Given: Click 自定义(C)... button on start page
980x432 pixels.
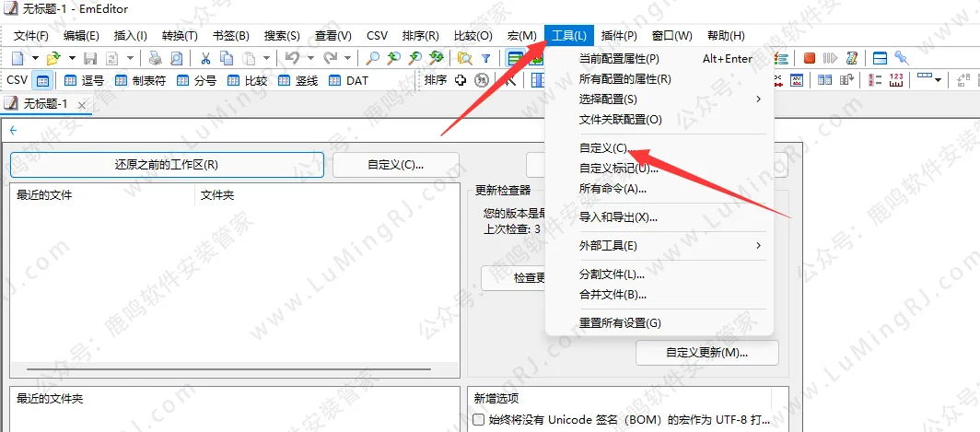Looking at the screenshot, I should (x=396, y=165).
